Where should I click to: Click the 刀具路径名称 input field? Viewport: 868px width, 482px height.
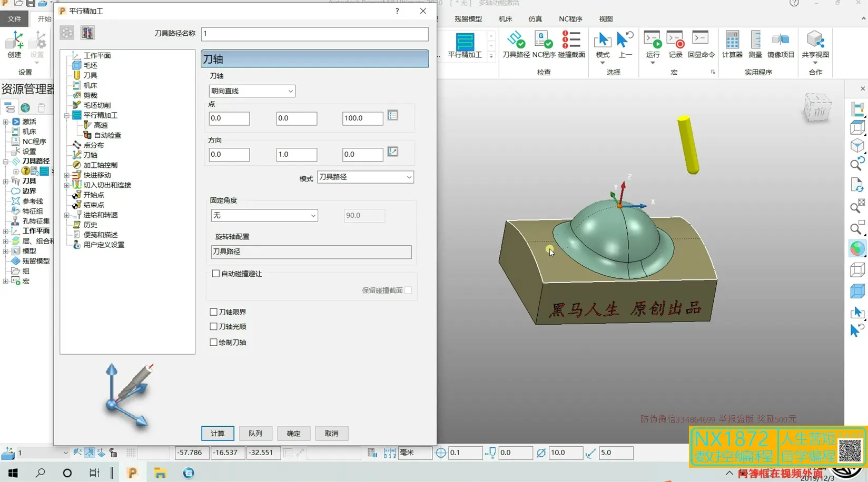[x=314, y=34]
